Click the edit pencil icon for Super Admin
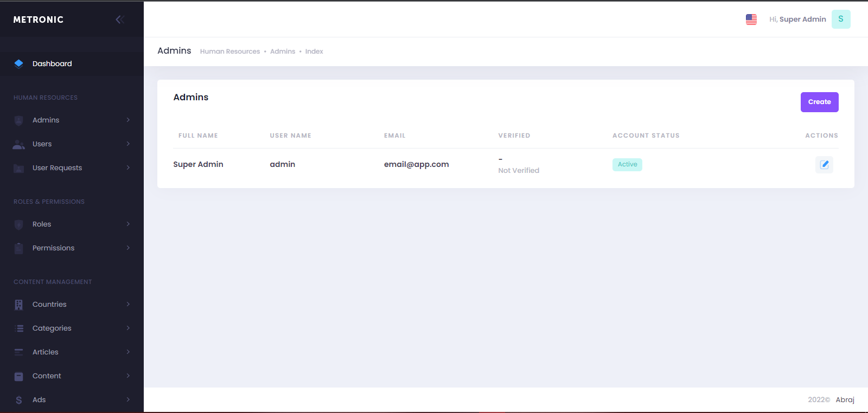The height and width of the screenshot is (413, 868). (824, 164)
